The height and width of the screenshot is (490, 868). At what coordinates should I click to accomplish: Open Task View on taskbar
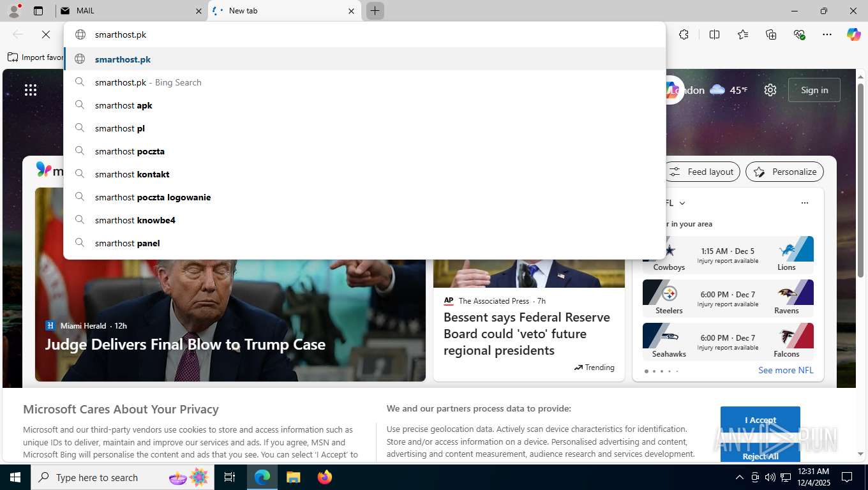tap(230, 477)
